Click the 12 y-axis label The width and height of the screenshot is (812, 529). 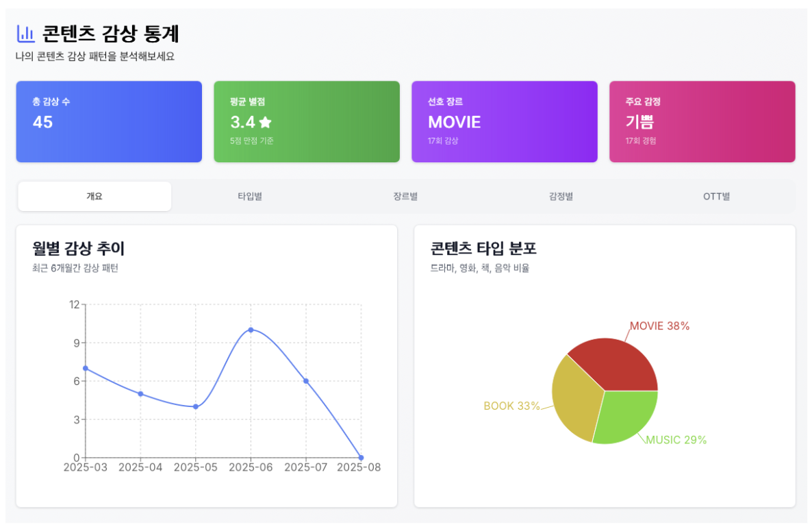pos(75,305)
